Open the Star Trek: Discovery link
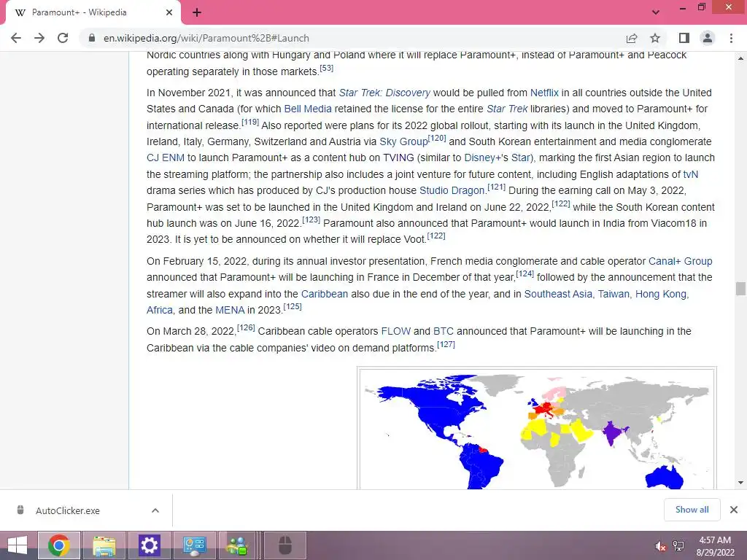 (384, 93)
